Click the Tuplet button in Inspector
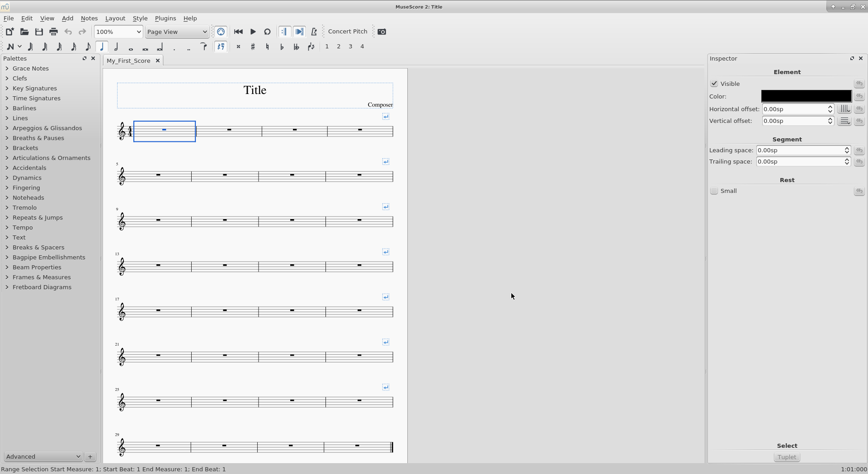The height and width of the screenshot is (474, 868). 787,457
